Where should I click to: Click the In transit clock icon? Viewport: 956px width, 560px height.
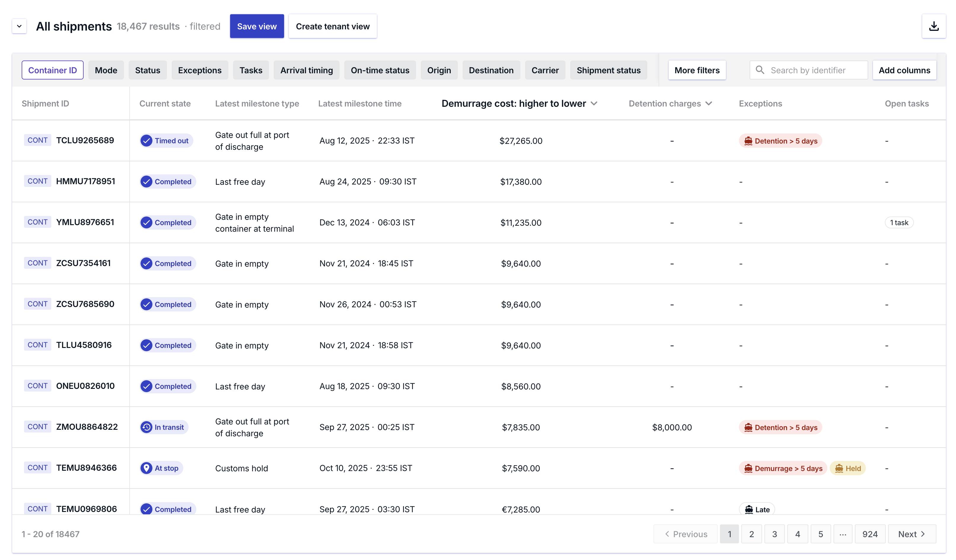[146, 427]
